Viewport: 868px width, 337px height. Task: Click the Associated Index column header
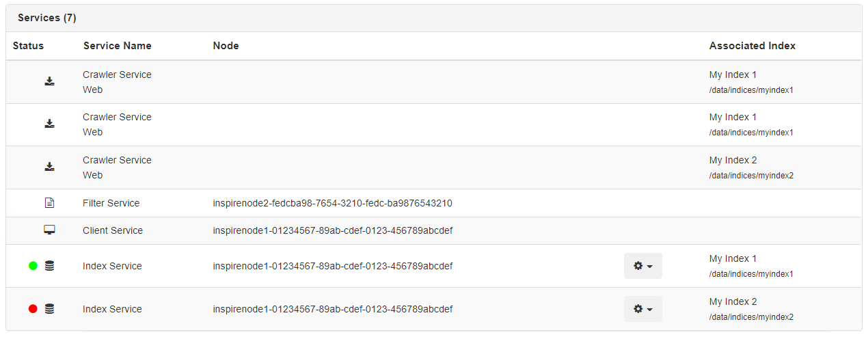point(752,46)
